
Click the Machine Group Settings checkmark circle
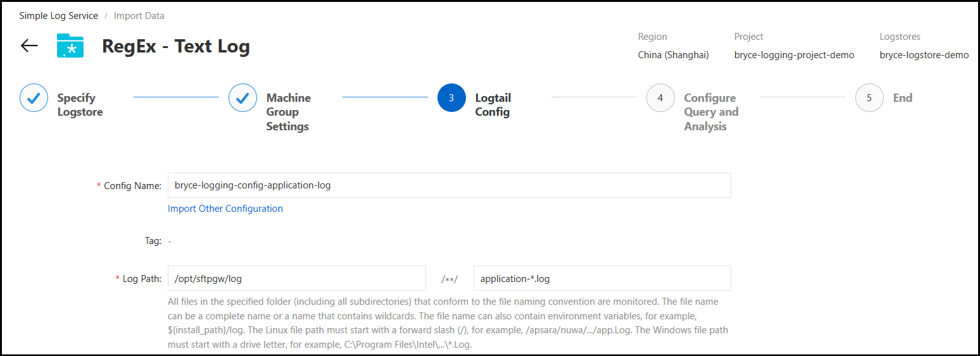coord(242,98)
